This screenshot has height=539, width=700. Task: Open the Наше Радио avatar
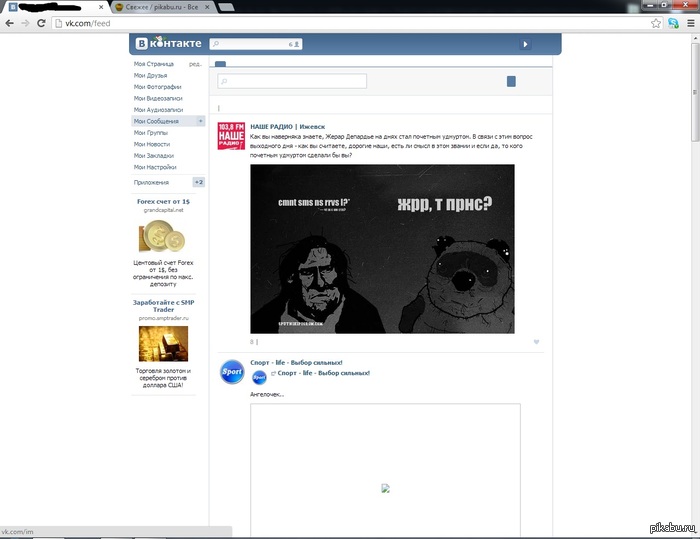tap(231, 136)
